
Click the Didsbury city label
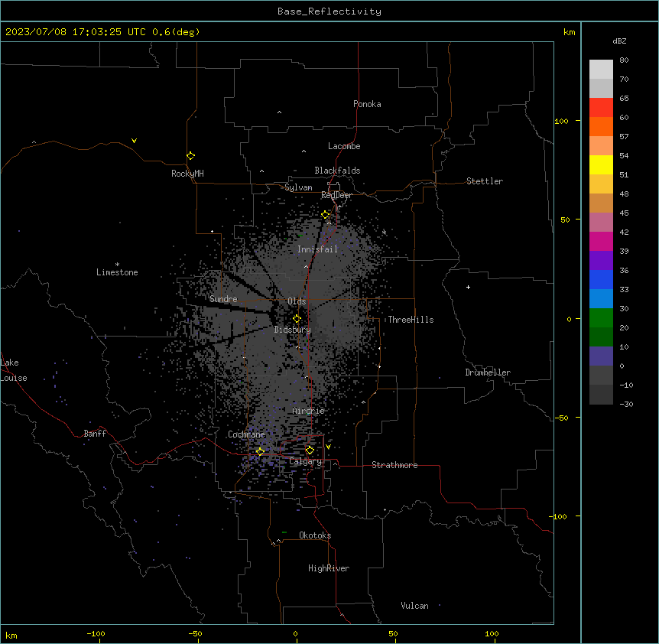pos(293,330)
